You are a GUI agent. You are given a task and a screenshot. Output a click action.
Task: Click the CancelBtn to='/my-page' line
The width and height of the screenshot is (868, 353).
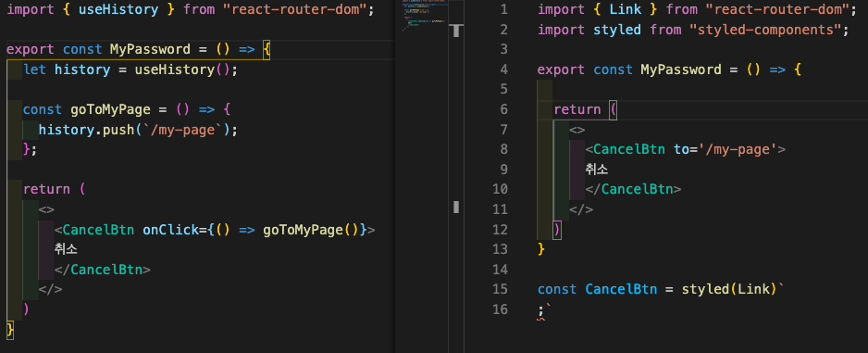click(x=686, y=149)
